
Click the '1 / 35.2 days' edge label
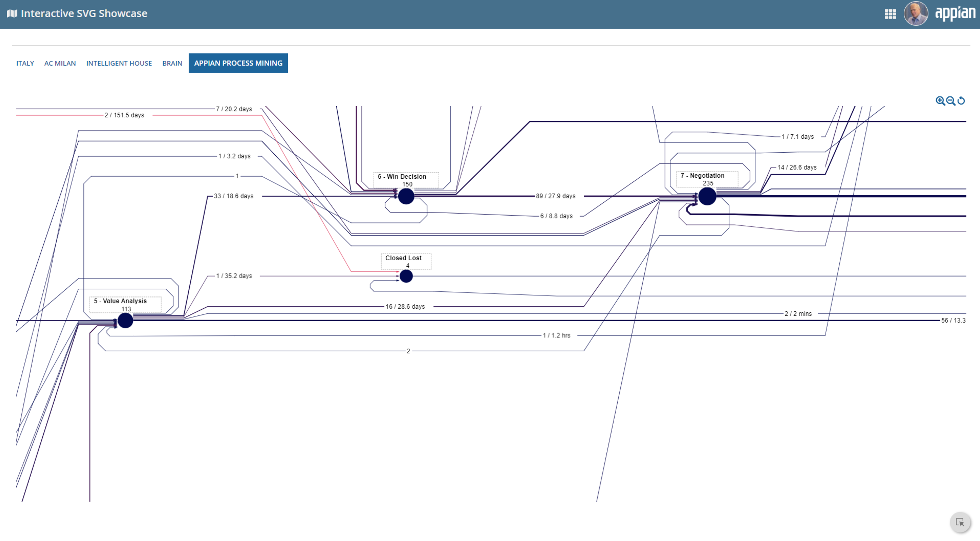tap(234, 276)
